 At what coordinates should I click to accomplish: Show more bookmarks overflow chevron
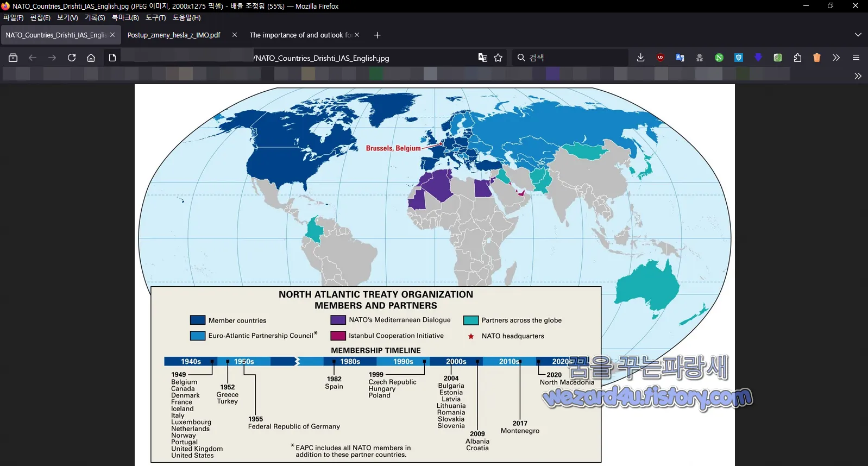858,76
